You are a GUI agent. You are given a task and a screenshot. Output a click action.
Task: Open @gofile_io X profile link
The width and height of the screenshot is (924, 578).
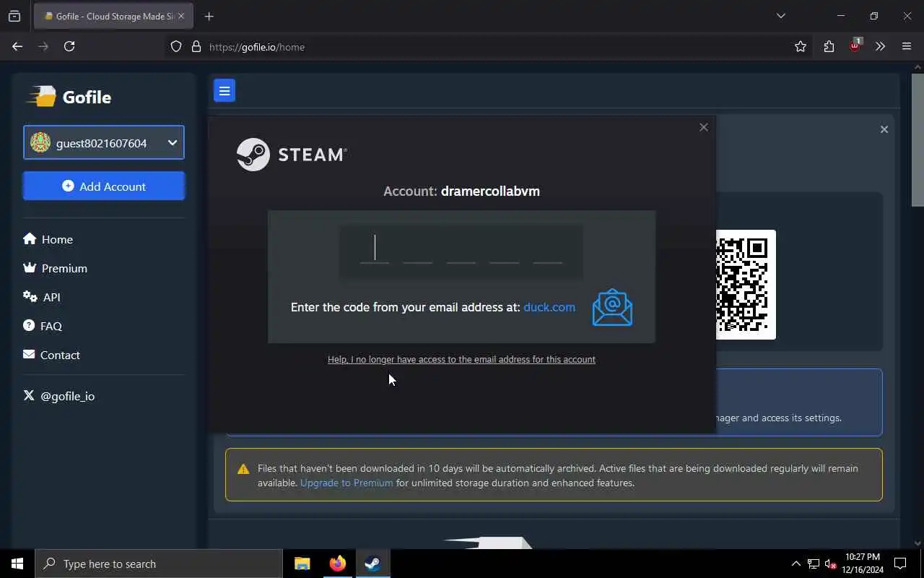point(59,396)
